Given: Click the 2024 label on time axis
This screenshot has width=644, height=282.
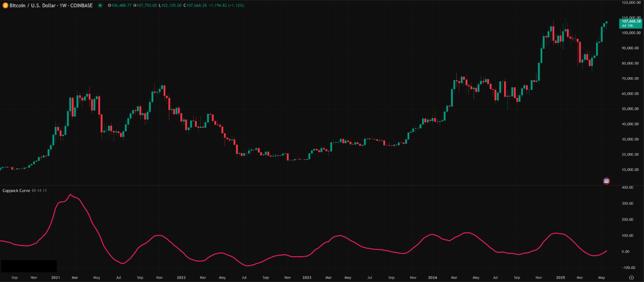Looking at the screenshot, I should pyautogui.click(x=433, y=277).
